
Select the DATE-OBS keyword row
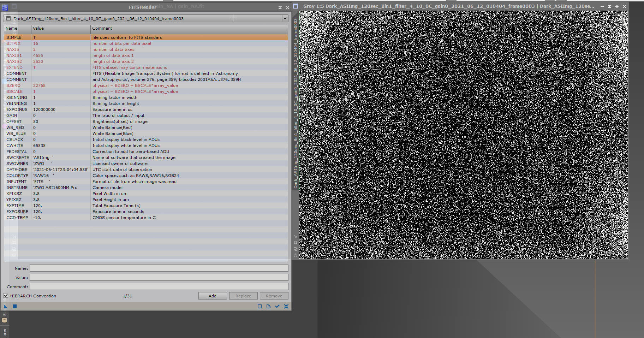click(x=146, y=170)
